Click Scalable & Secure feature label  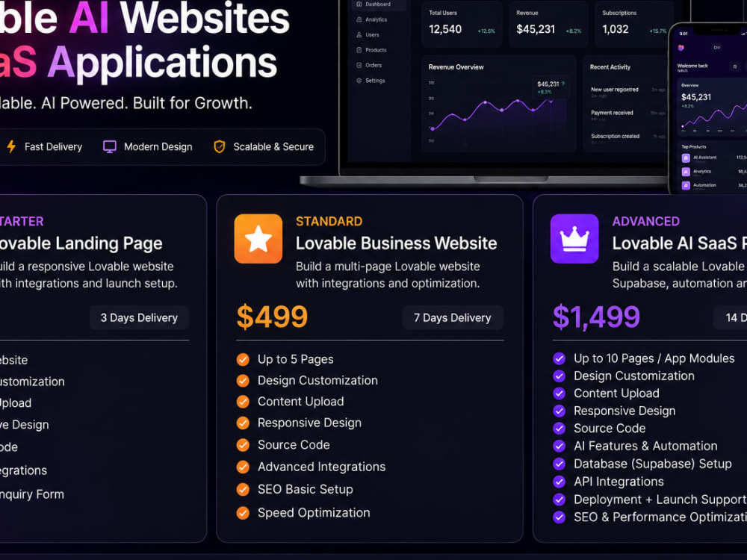[x=273, y=146]
